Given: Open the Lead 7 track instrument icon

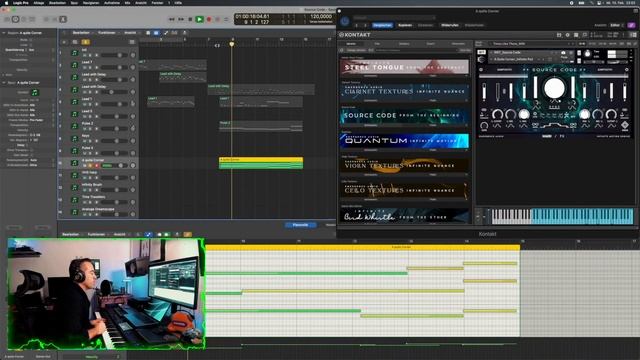Looking at the screenshot, I should pos(74,65).
